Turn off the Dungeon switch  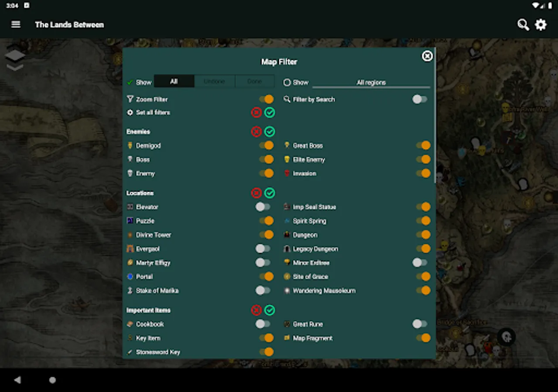(x=423, y=235)
